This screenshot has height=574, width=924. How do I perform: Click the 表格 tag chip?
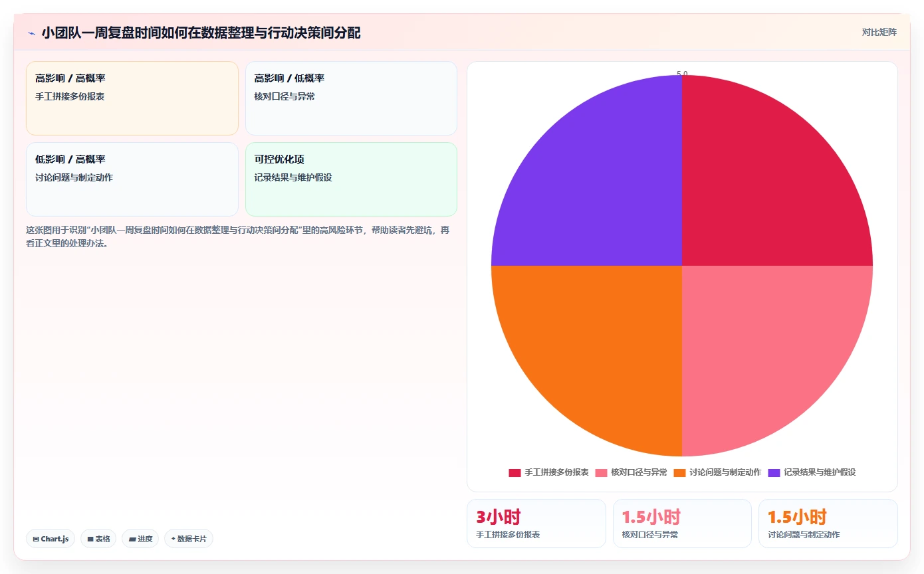tap(98, 539)
